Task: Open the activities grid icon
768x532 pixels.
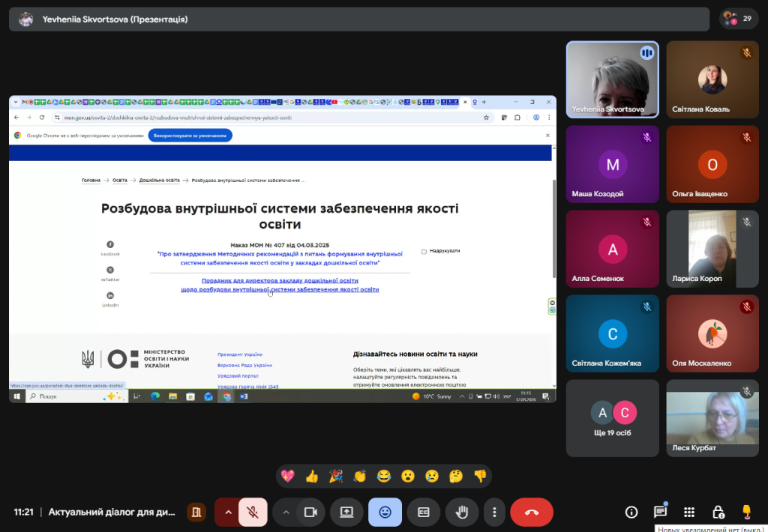Action: tap(689, 513)
